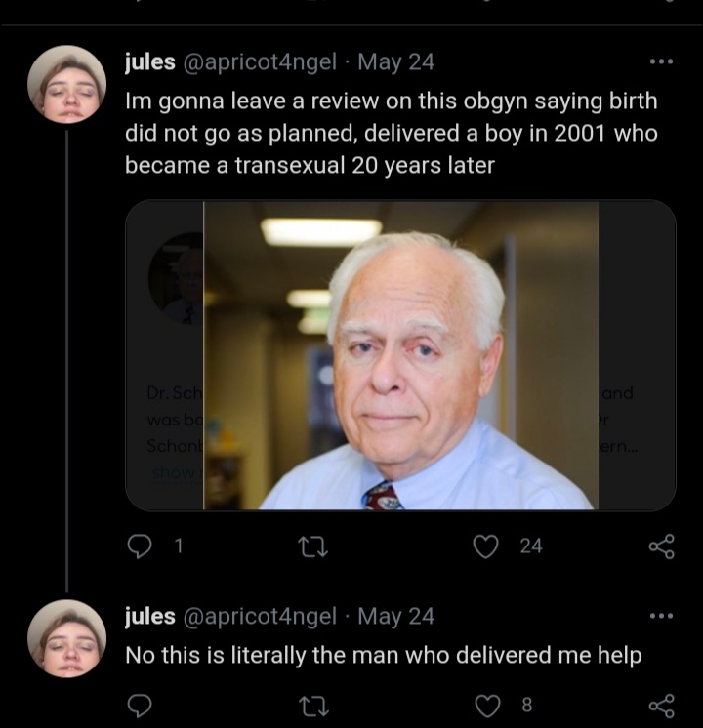
Task: Open the 'jules' display name on second tweet
Action: pos(150,616)
